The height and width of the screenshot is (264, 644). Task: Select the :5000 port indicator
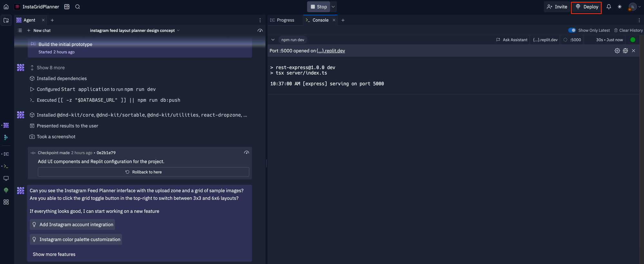pos(573,40)
